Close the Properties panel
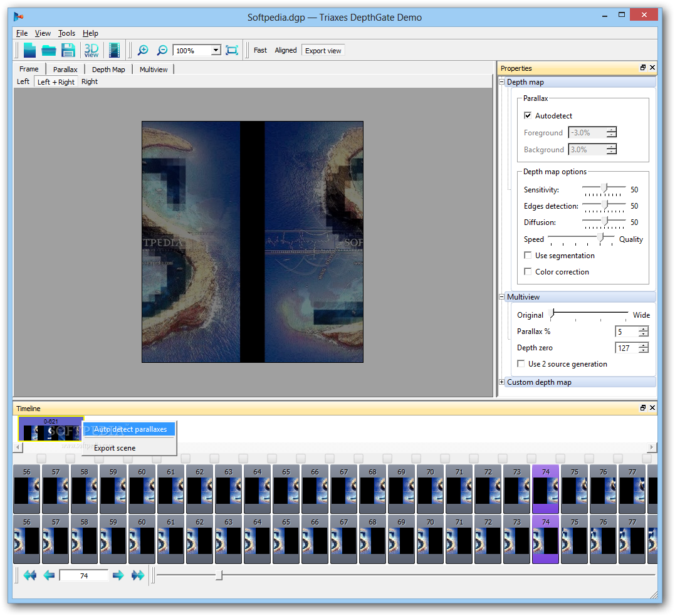 [x=652, y=68]
